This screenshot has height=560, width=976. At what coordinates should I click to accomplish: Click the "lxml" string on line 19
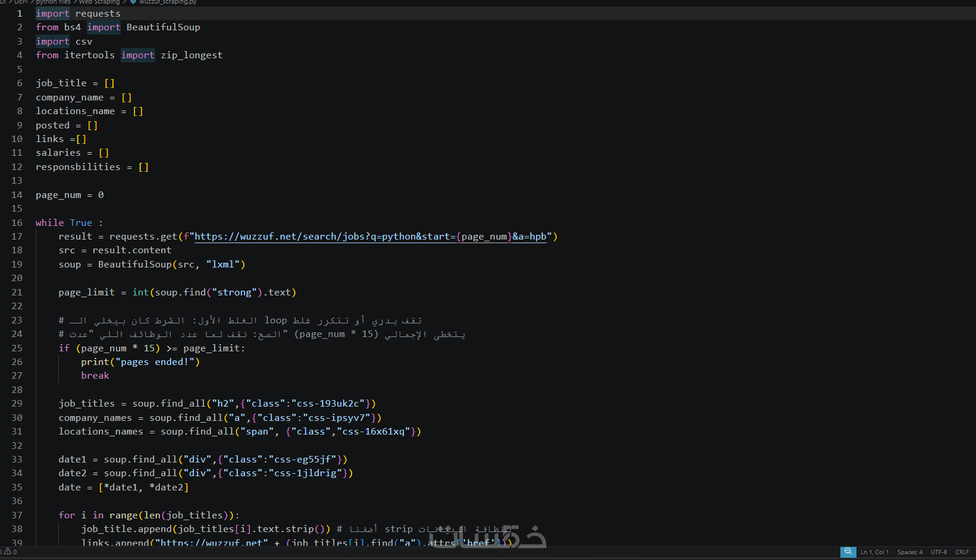(223, 265)
